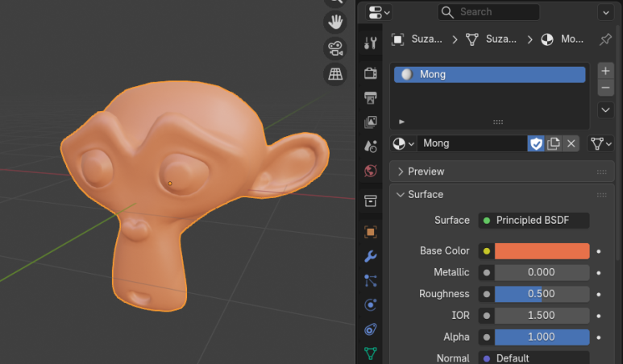Screen dimensions: 623x364
Task: Click the Alpha value slider
Action: (542, 337)
